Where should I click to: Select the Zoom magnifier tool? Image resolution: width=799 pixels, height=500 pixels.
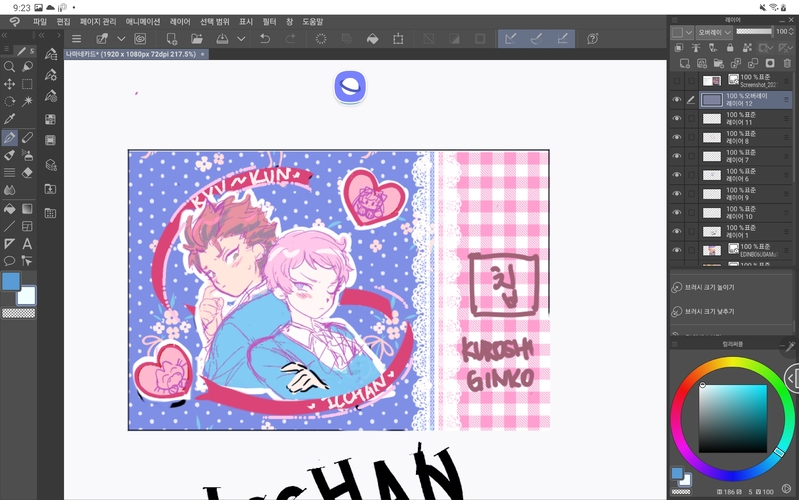(x=9, y=66)
